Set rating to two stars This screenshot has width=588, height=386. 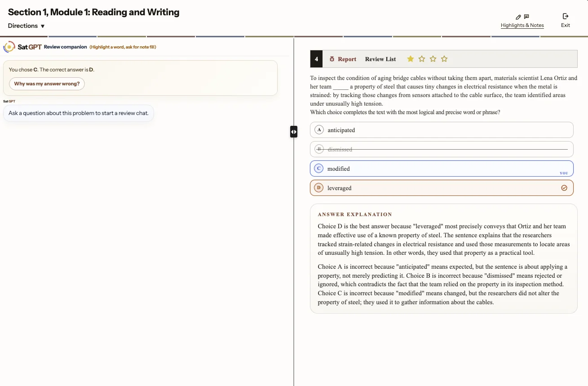click(422, 59)
